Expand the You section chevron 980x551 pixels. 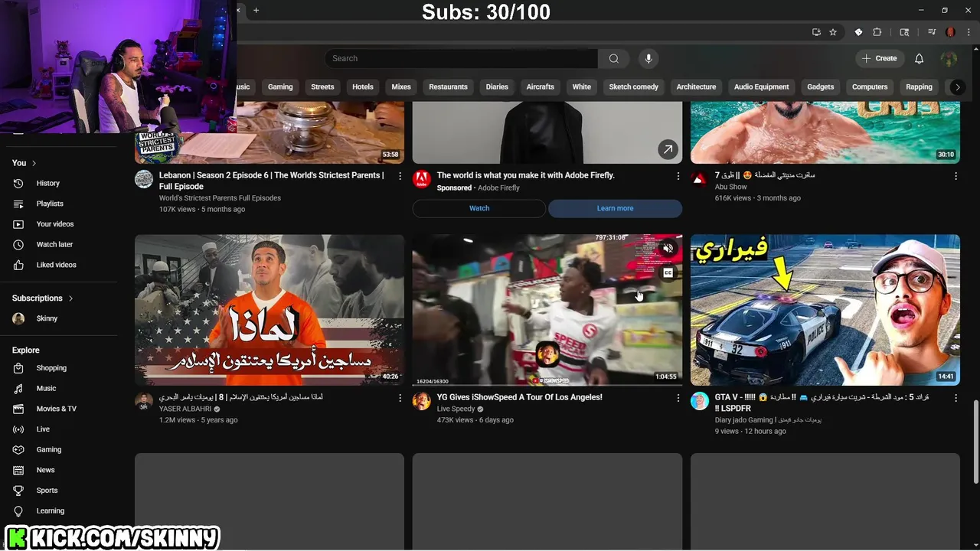[x=34, y=163]
